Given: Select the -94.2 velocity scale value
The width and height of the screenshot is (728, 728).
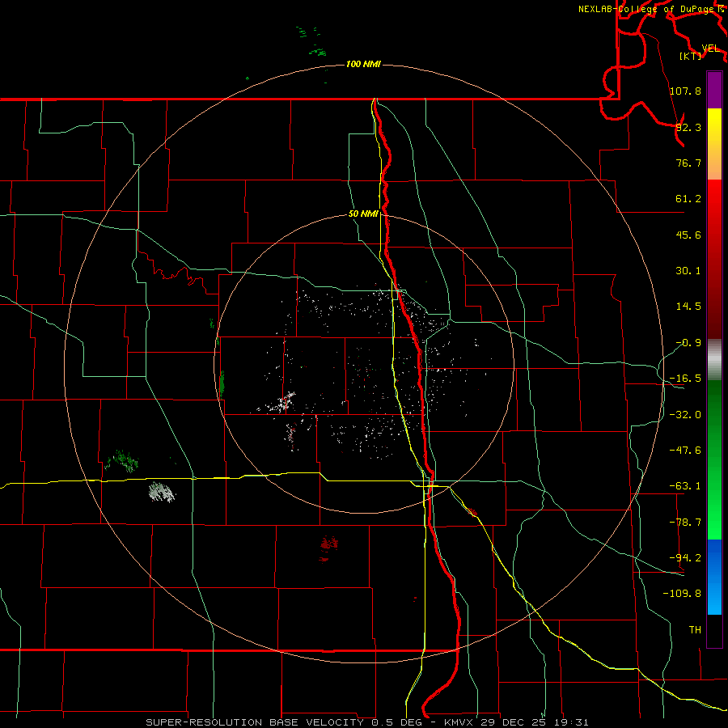Looking at the screenshot, I should (x=685, y=558).
